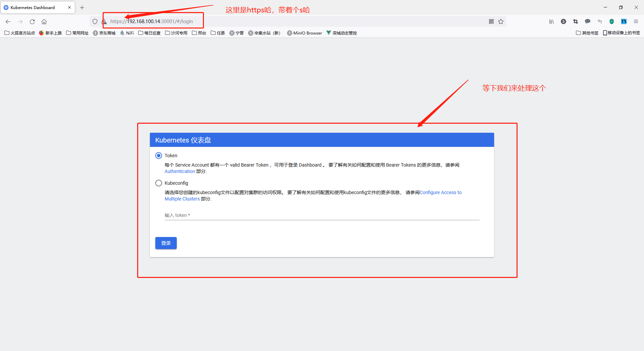Open the NiFi bookmark
644x351 pixels.
127,33
